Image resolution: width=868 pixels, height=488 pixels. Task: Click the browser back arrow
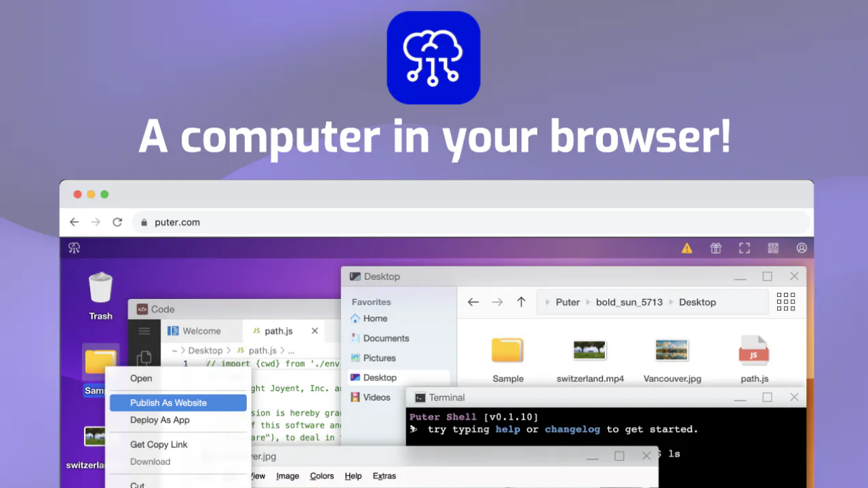coord(75,222)
